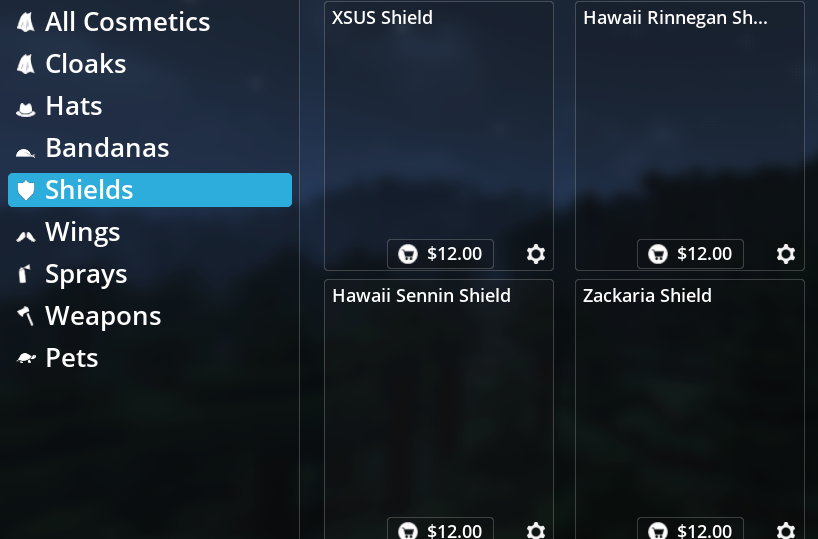Buy XSUS Shield for $12.00

440,254
